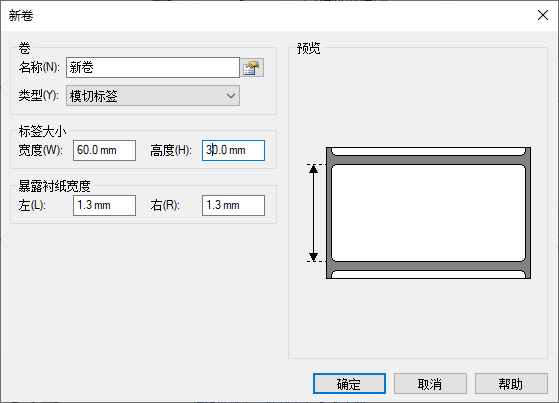Select the 右(R) exposed liner width field
This screenshot has height=403, width=559.
click(234, 205)
